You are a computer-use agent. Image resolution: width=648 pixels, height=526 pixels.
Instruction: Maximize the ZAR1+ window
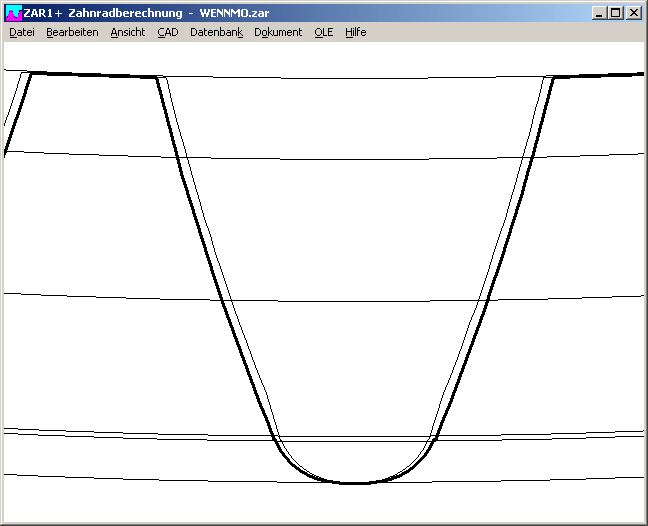615,13
